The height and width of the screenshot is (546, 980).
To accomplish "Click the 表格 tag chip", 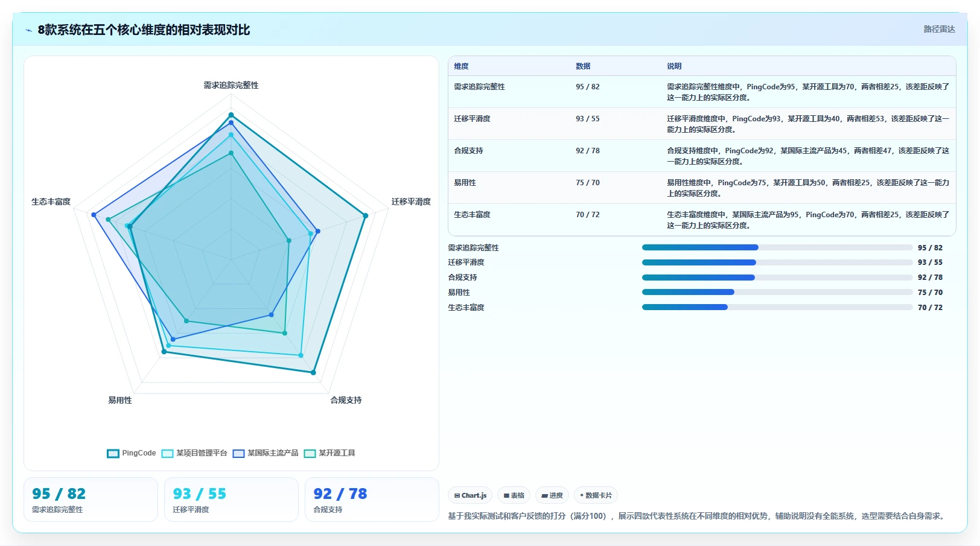I will coord(514,495).
